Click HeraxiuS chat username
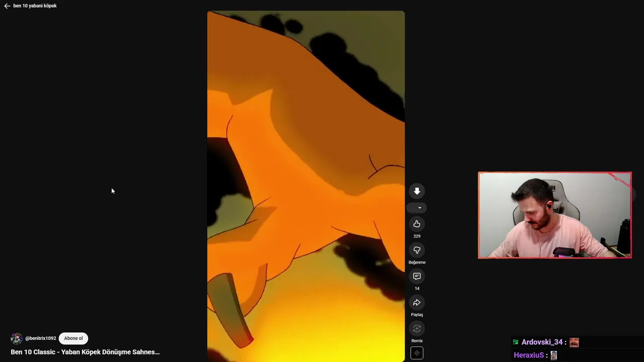This screenshot has width=644, height=362. click(529, 355)
